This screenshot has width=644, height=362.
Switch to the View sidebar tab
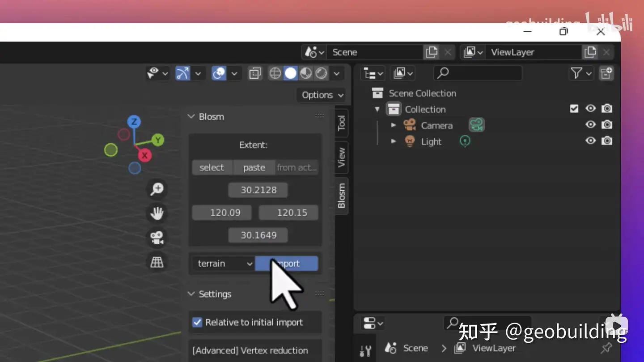pos(342,157)
